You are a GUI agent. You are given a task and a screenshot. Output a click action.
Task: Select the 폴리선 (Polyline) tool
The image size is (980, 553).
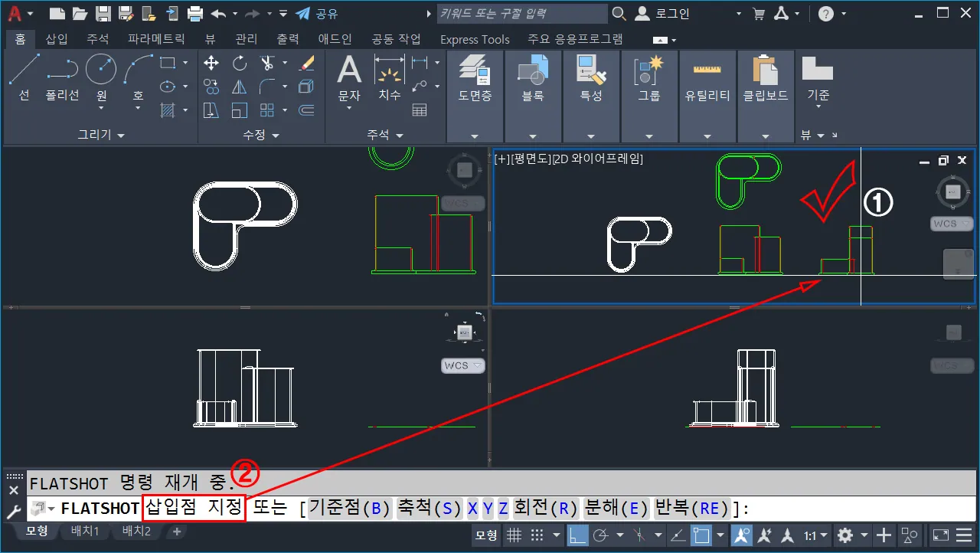pos(63,80)
